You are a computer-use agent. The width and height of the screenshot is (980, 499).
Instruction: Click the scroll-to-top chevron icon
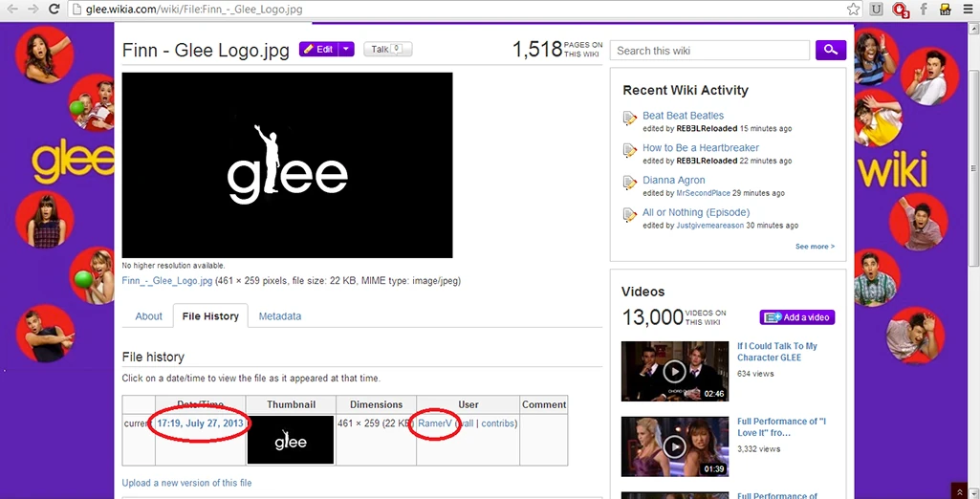(959, 491)
